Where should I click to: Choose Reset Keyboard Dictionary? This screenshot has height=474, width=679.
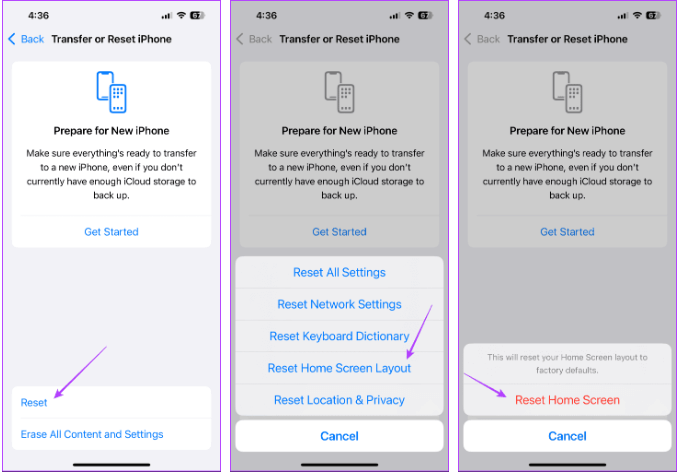point(340,336)
